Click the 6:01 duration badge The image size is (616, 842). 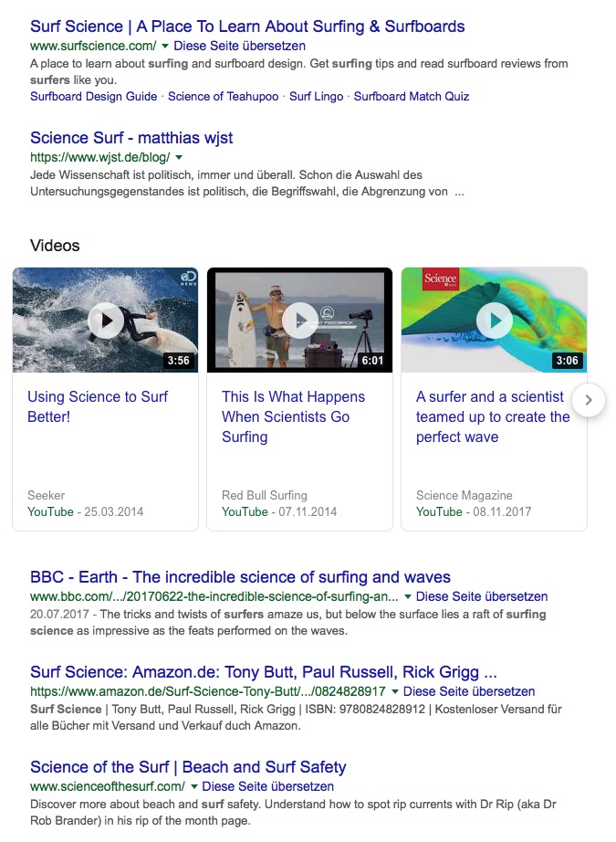click(x=372, y=361)
